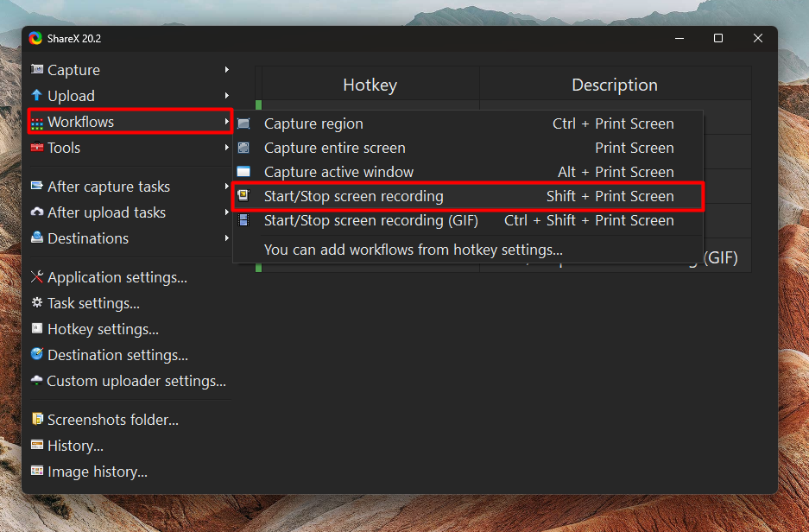Click the Capture camera icon
Image resolution: width=809 pixels, height=532 pixels.
pyautogui.click(x=36, y=69)
